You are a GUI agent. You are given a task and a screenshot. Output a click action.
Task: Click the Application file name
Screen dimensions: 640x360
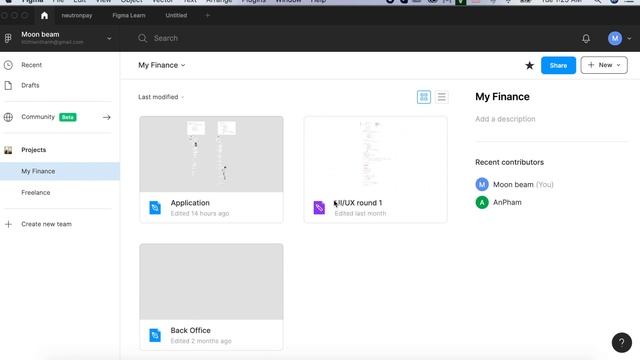pyautogui.click(x=190, y=203)
